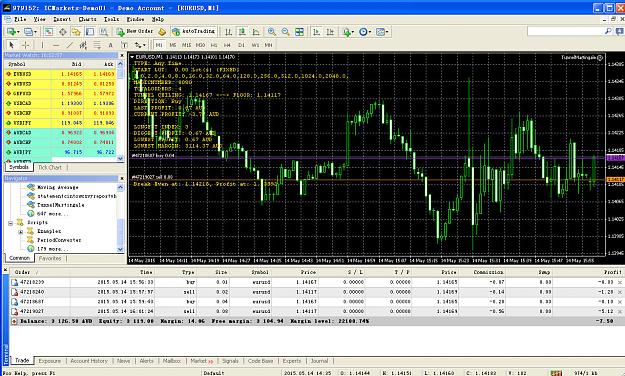The image size is (625, 376).
Task: Click the New Order button
Action: click(135, 31)
